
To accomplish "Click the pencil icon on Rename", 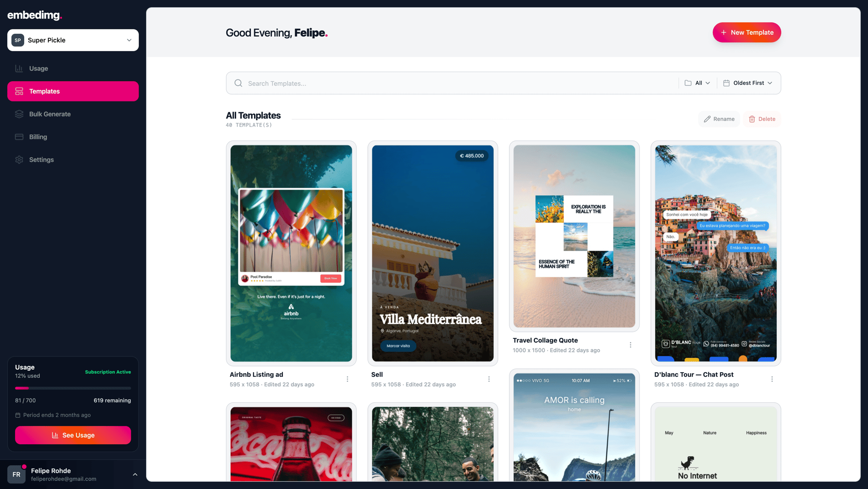I will coord(707,119).
